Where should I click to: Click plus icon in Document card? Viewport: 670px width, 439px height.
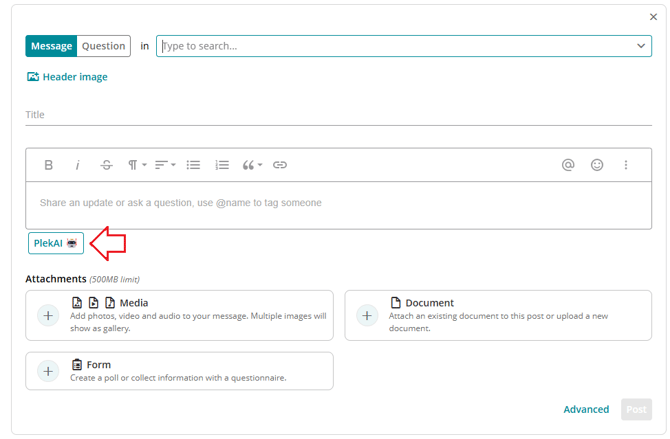click(x=367, y=315)
